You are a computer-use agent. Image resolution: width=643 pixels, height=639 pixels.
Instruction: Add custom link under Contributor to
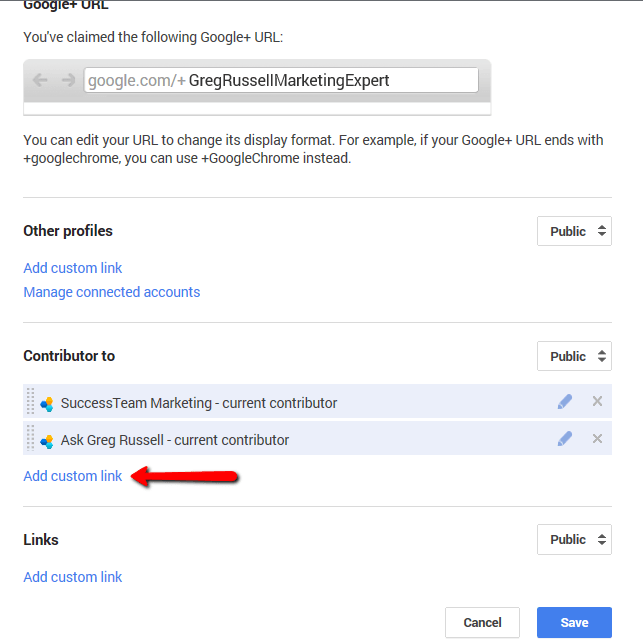coord(73,476)
